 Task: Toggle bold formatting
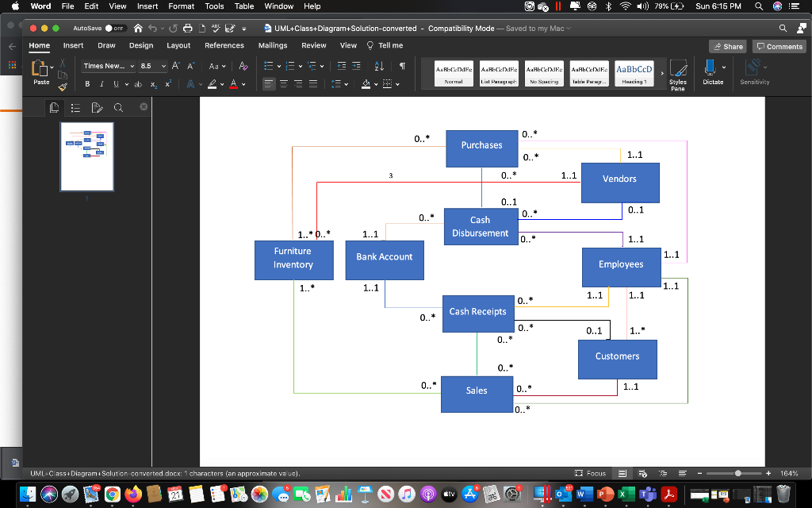click(86, 83)
